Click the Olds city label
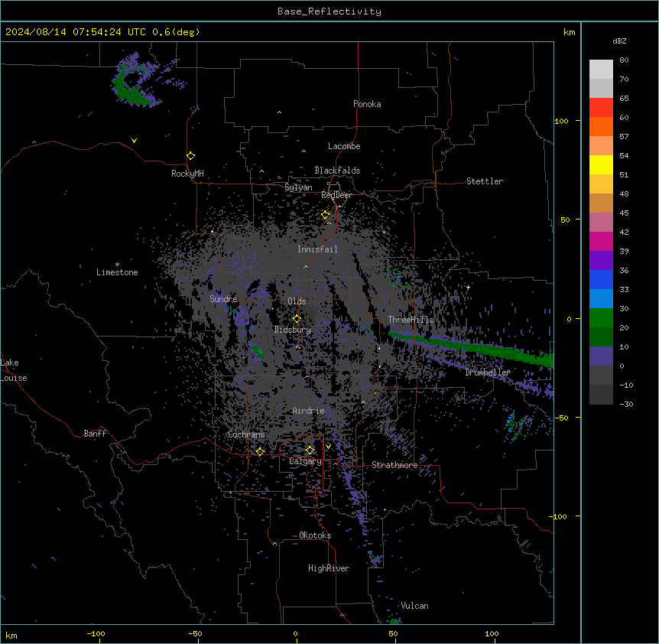Viewport: 659px width, 644px height. click(297, 301)
